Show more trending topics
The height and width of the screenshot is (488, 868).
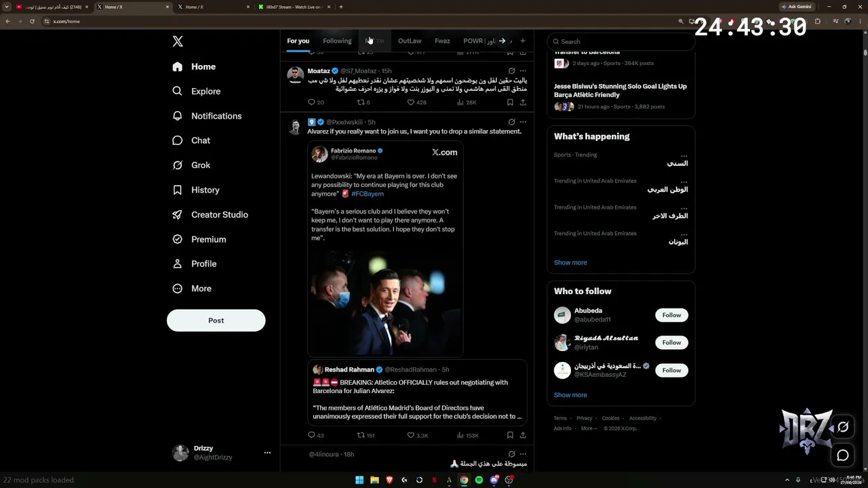[x=570, y=262]
